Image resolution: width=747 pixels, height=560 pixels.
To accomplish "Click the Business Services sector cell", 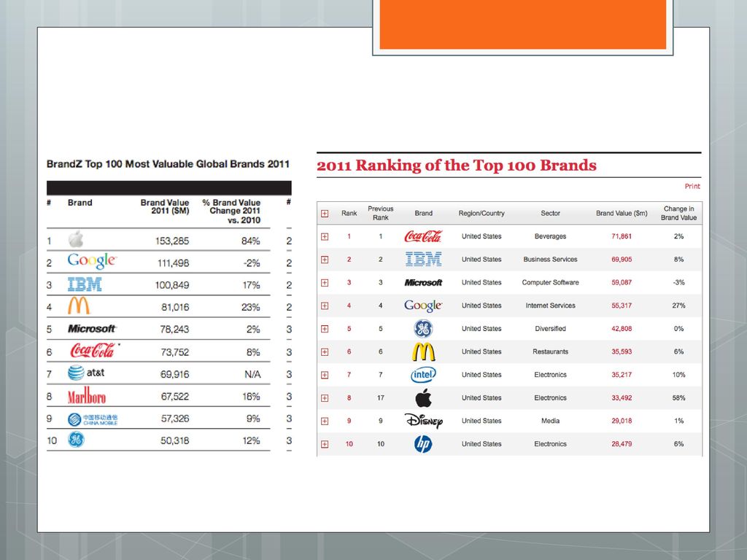I will point(550,260).
